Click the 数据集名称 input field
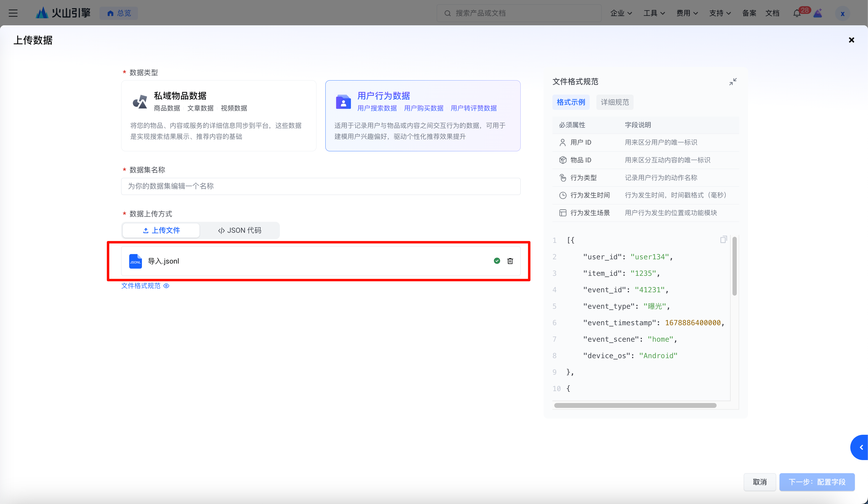Screen dimensions: 868x504 point(320,186)
